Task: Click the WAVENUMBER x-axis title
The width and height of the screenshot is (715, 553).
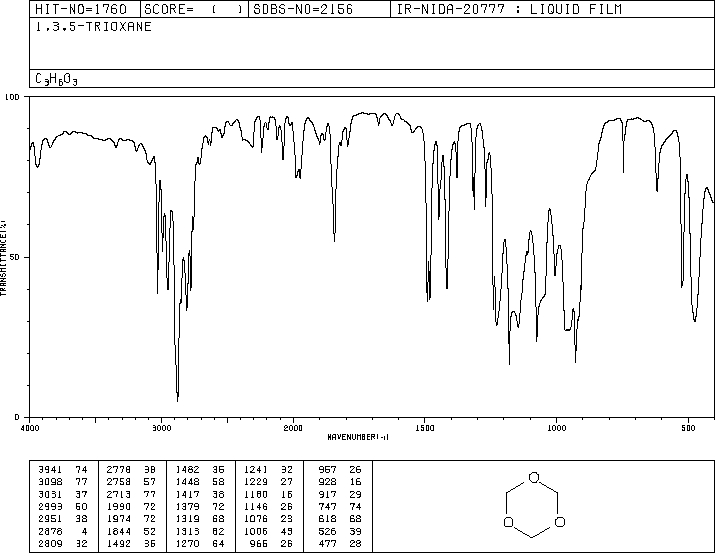Action: pos(358,437)
